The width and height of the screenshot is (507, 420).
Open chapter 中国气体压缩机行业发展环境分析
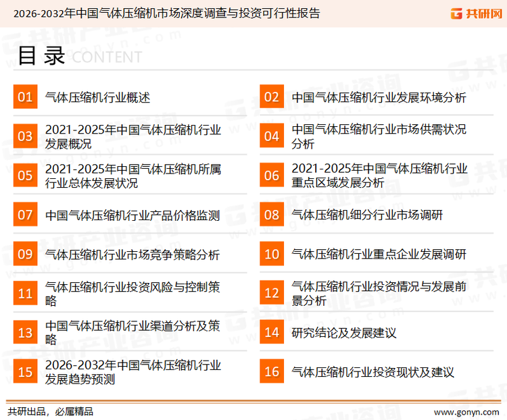379,97
